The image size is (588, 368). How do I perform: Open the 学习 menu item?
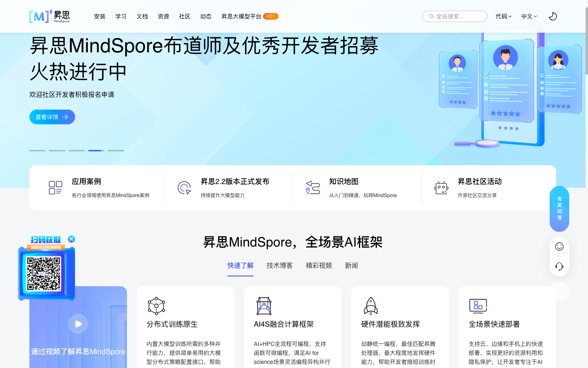(x=121, y=16)
